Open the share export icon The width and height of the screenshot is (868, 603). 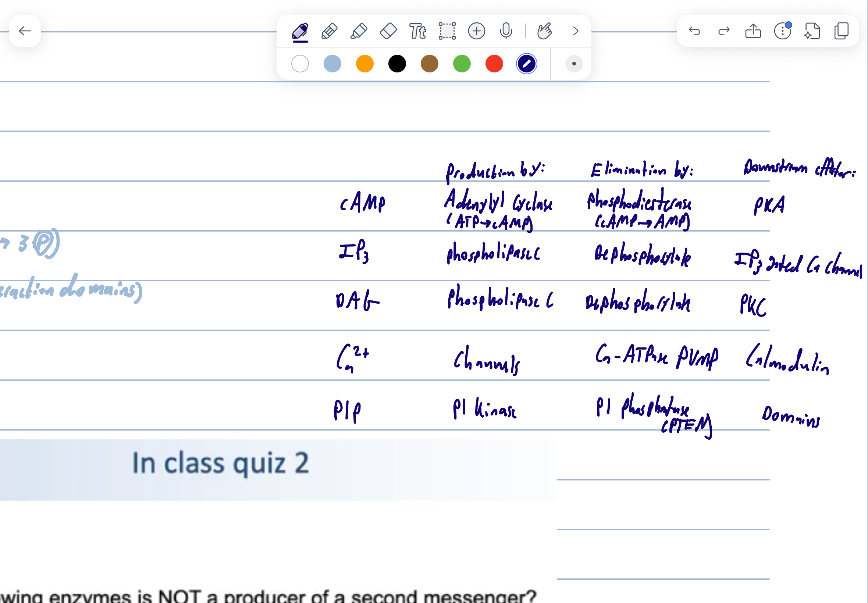click(x=753, y=31)
